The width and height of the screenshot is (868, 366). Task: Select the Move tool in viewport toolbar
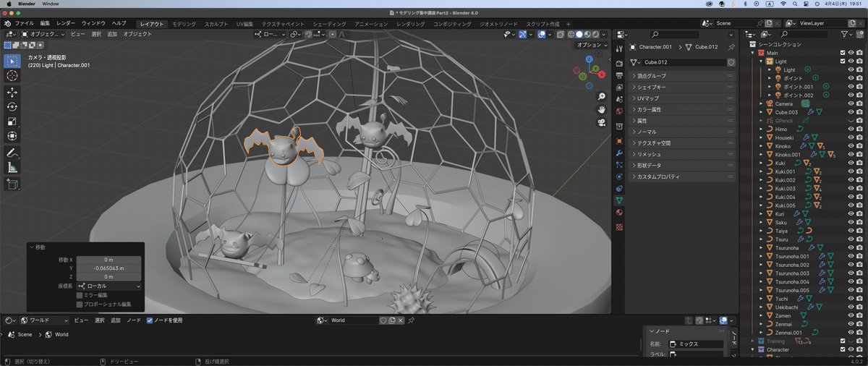(12, 92)
